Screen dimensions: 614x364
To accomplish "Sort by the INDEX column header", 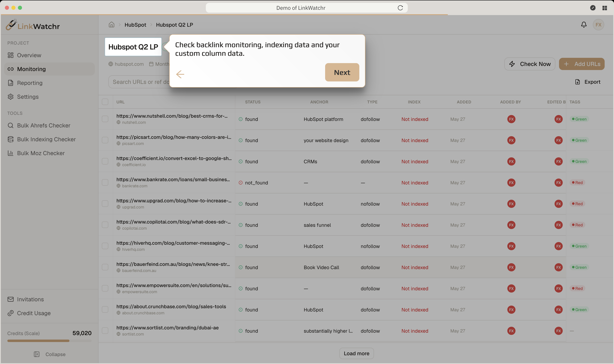I will tap(414, 102).
